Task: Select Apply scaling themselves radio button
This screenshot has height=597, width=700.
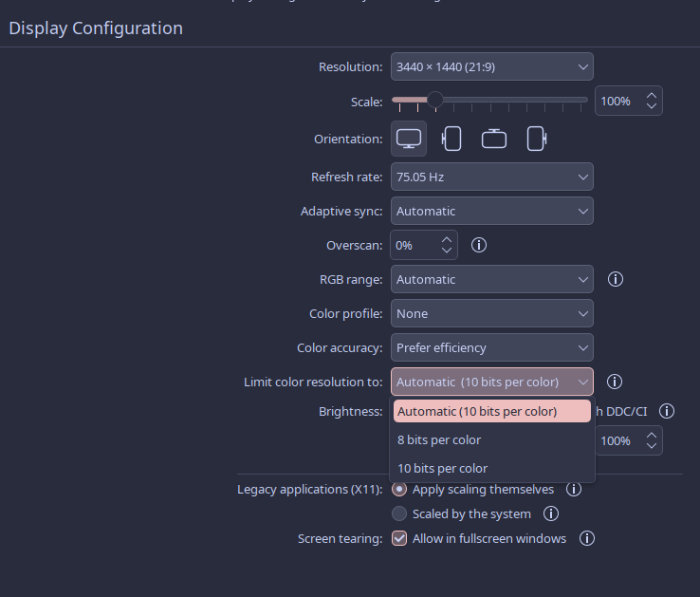Action: coord(399,489)
